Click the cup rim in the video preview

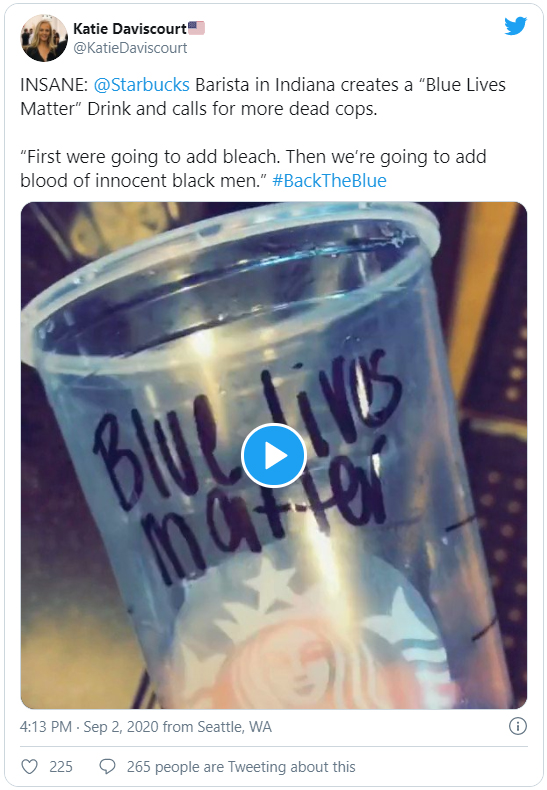[232, 282]
